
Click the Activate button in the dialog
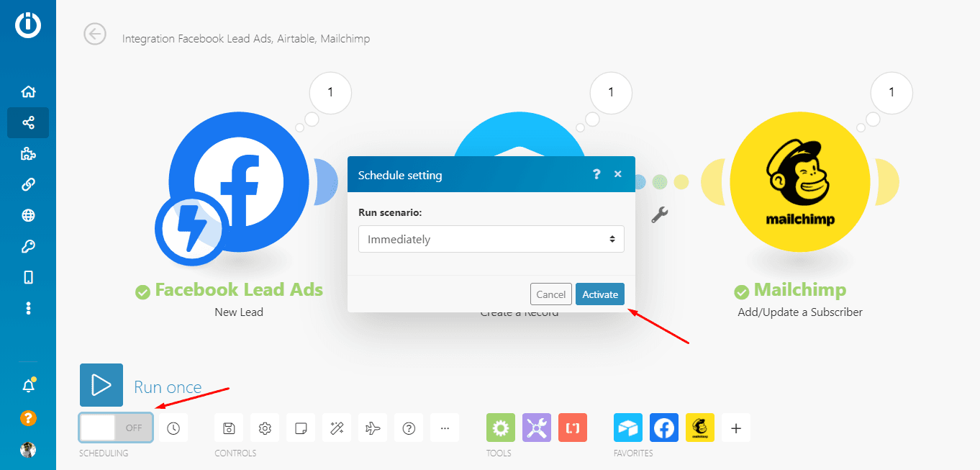click(x=600, y=294)
